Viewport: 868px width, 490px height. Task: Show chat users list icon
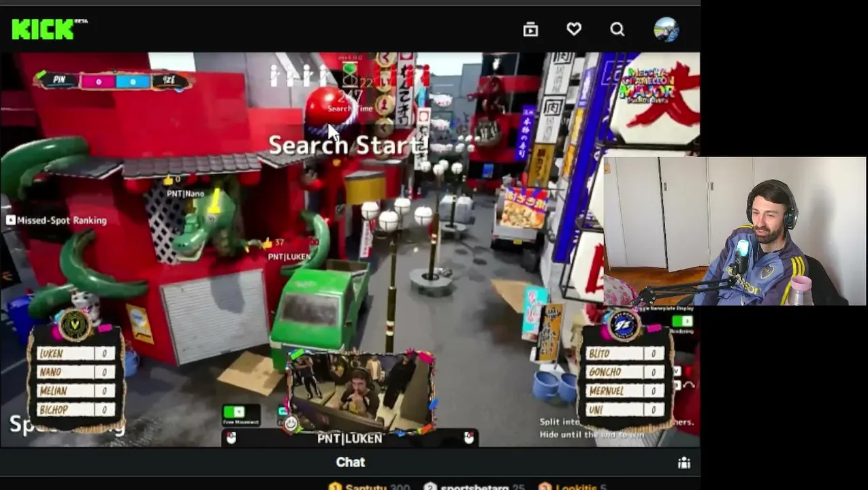tap(684, 463)
